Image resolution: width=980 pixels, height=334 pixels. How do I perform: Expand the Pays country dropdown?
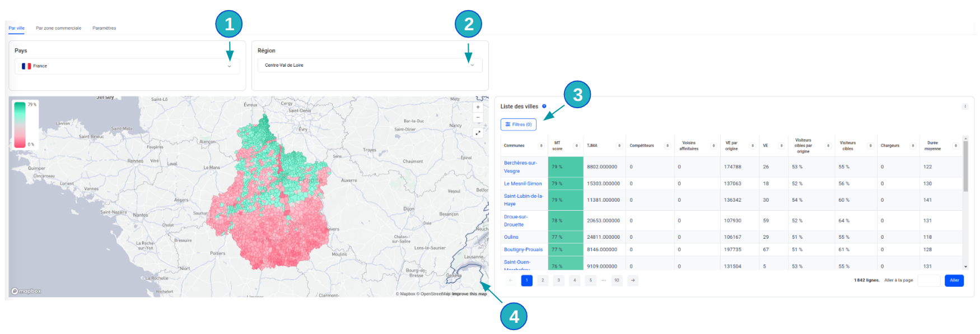tap(229, 66)
